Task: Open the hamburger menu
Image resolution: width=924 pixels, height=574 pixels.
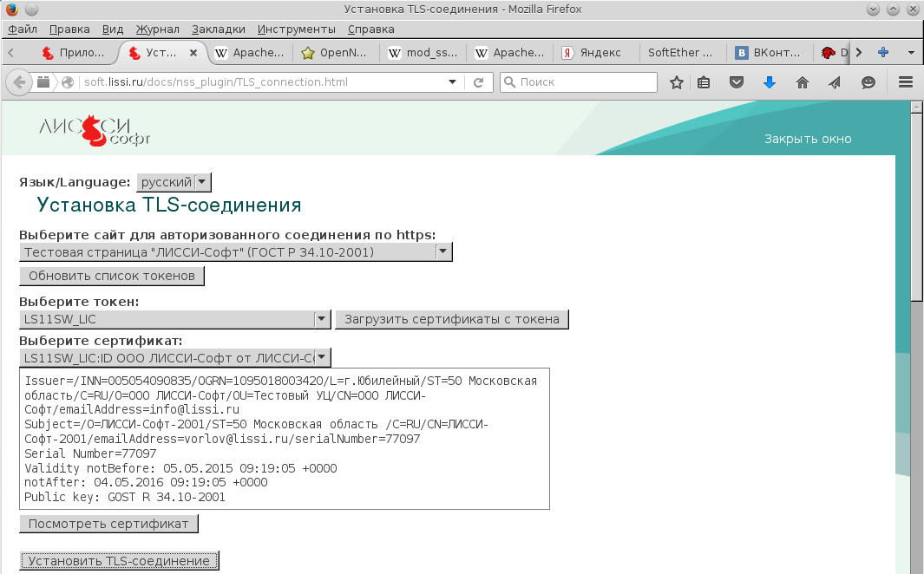Action: 906,82
